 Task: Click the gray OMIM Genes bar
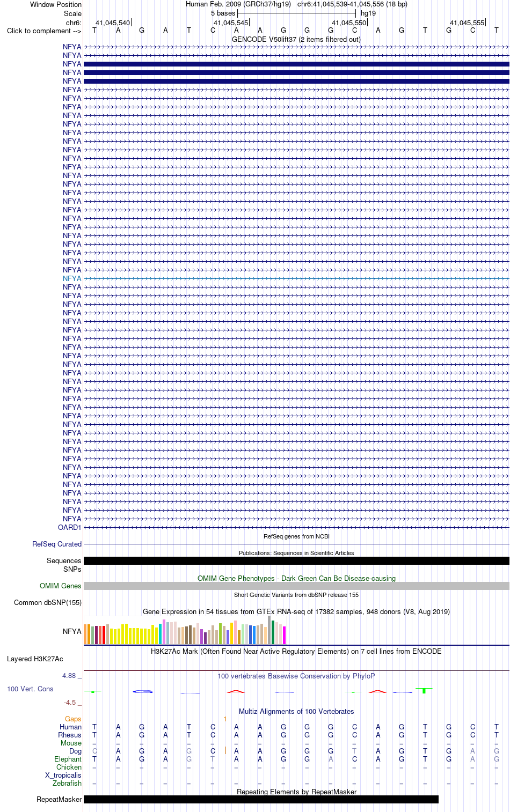point(296,586)
